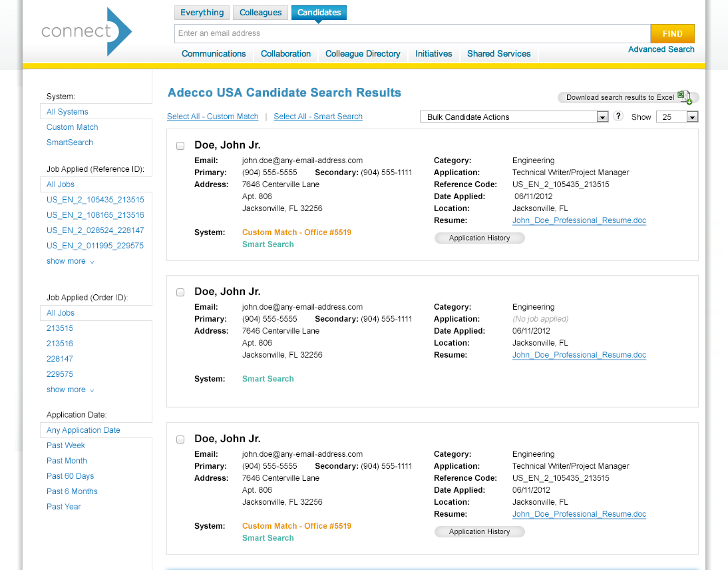Filter applications from Past Year
This screenshot has height=570, width=728.
click(64, 507)
